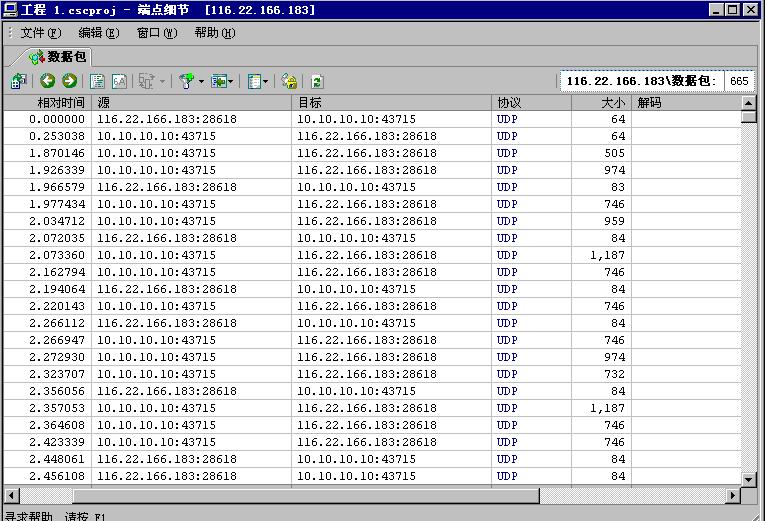Select the packet row at time 1.870146

tap(300, 153)
